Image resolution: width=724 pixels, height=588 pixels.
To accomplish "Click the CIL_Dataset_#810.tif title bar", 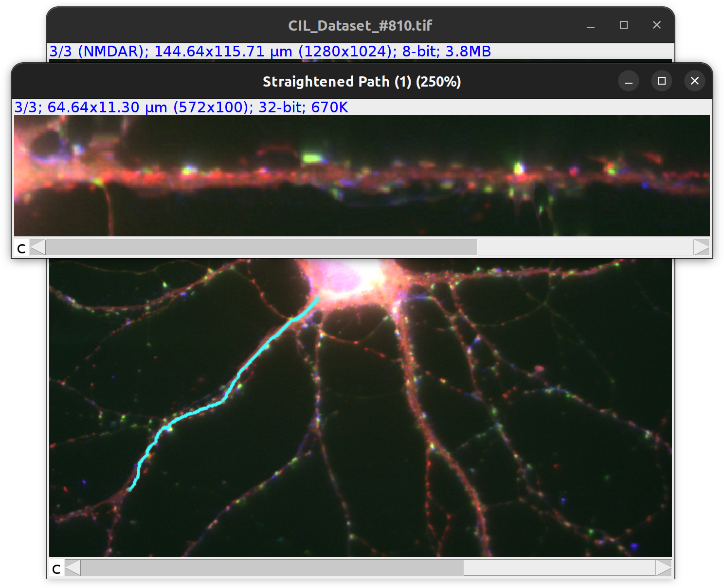I will (360, 25).
